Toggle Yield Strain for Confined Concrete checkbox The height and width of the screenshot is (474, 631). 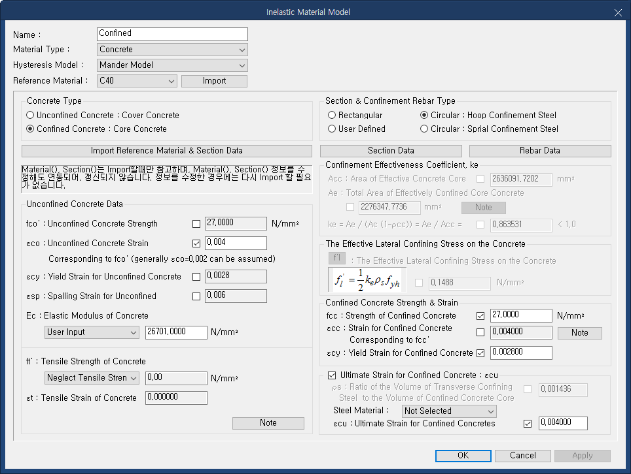(480, 353)
